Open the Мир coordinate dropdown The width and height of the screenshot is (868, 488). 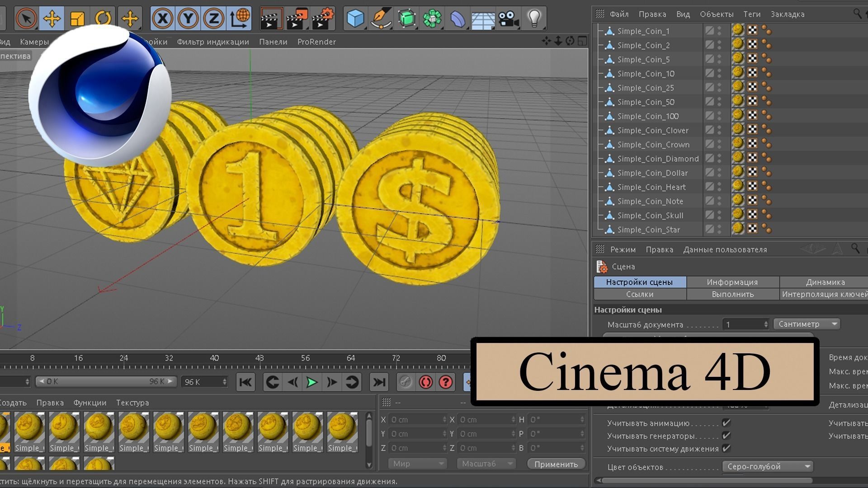[x=417, y=464]
